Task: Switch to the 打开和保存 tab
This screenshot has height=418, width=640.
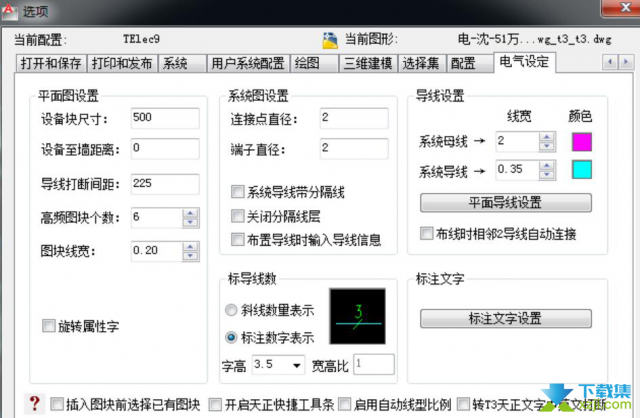Action: coord(51,64)
